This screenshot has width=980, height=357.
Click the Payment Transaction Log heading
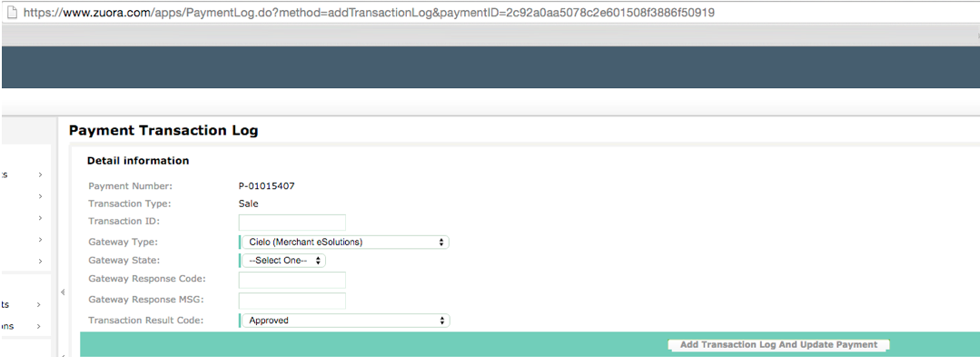pos(163,131)
